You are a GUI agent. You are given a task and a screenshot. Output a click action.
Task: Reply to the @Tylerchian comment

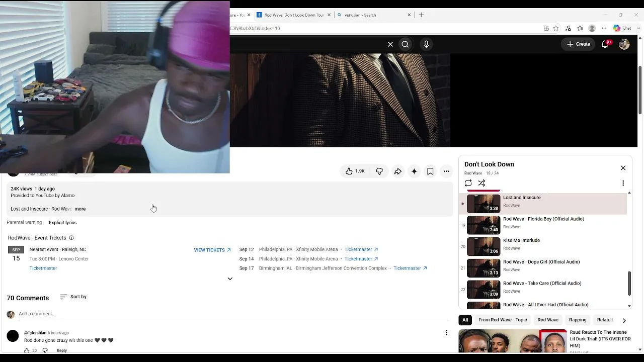tap(61, 350)
